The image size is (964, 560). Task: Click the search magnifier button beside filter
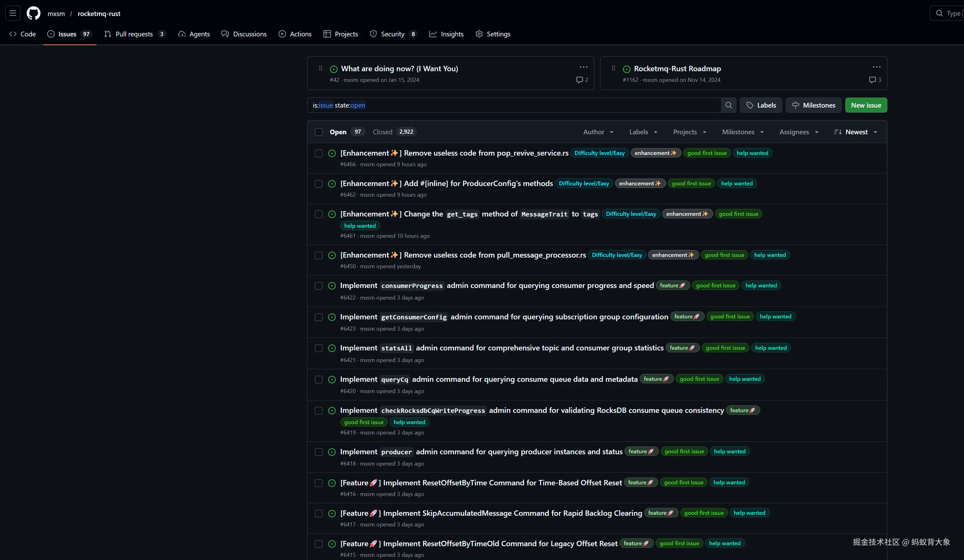(x=728, y=105)
